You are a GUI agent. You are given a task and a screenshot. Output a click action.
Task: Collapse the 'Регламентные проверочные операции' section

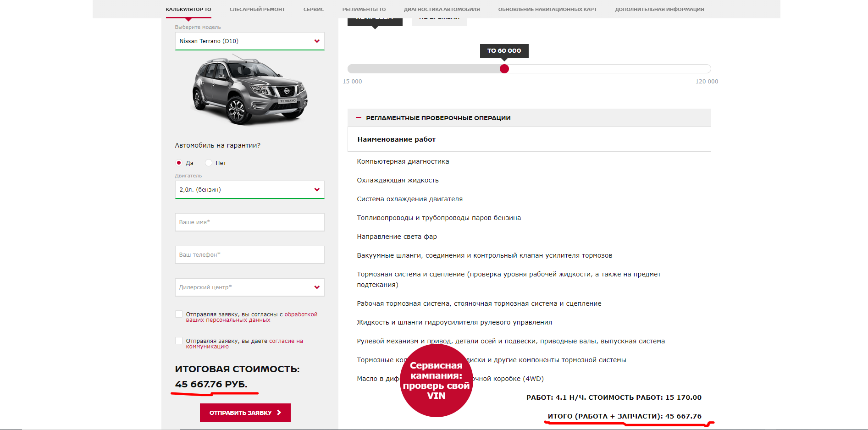pyautogui.click(x=359, y=118)
